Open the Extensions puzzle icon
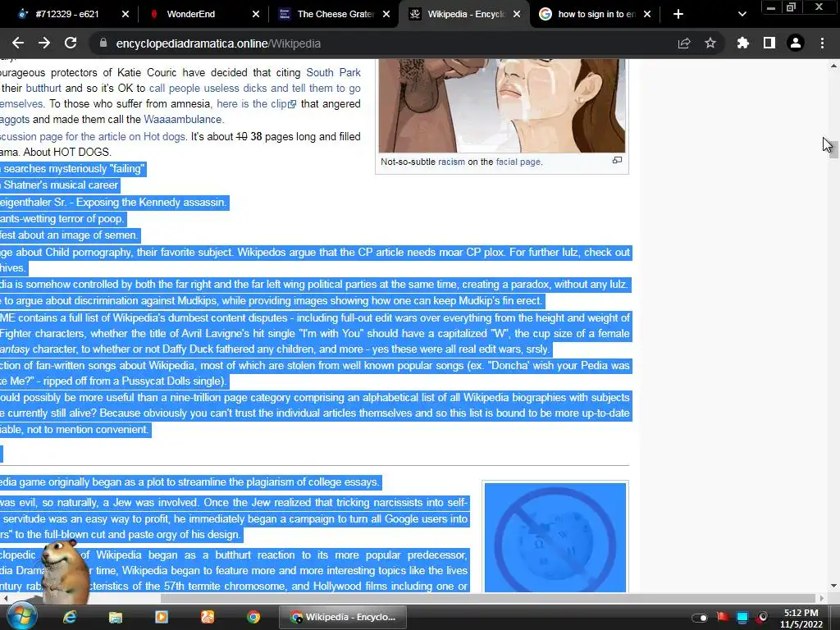The height and width of the screenshot is (630, 840). click(x=742, y=43)
